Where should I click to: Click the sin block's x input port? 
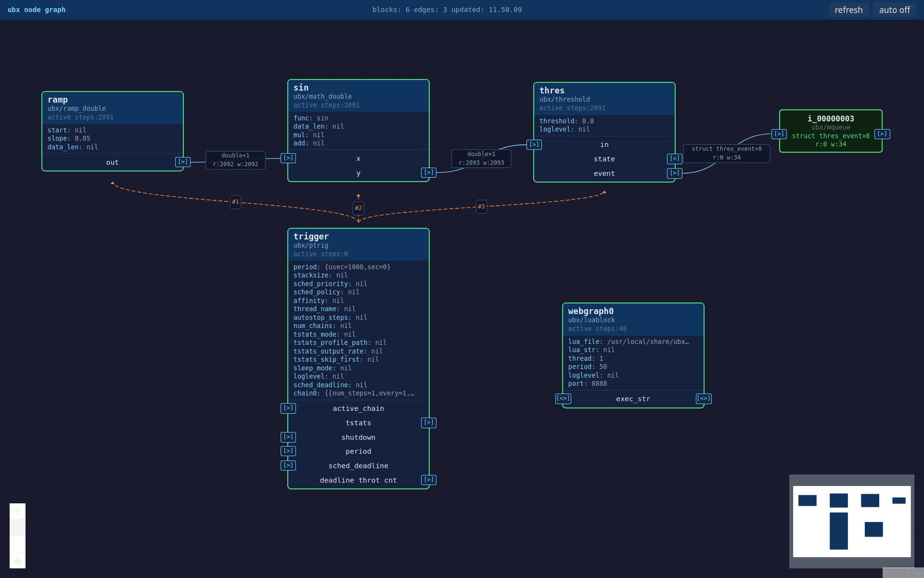pos(288,158)
